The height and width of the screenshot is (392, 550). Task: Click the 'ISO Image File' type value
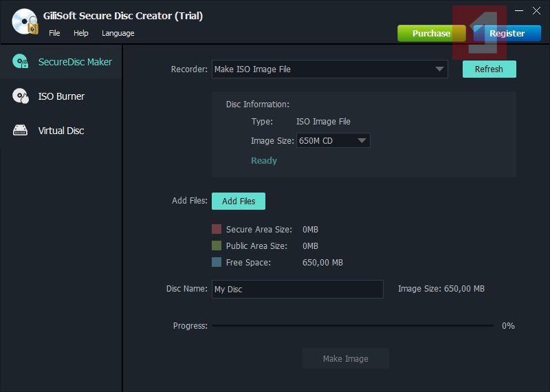pyautogui.click(x=323, y=122)
